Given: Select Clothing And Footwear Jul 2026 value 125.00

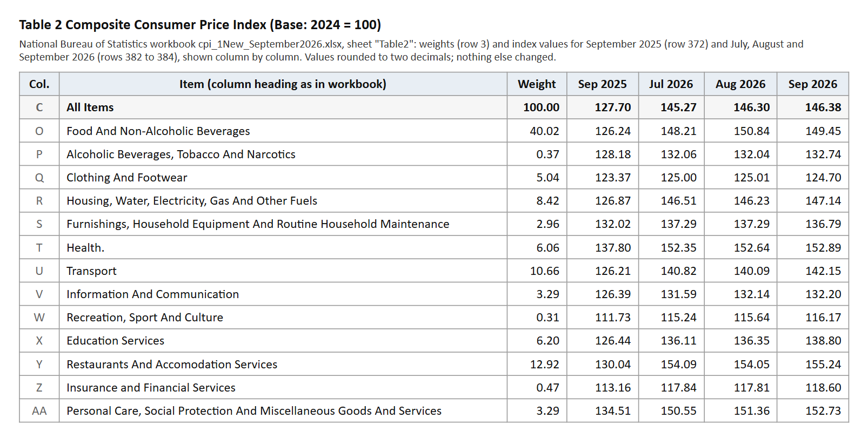Looking at the screenshot, I should pyautogui.click(x=678, y=178).
